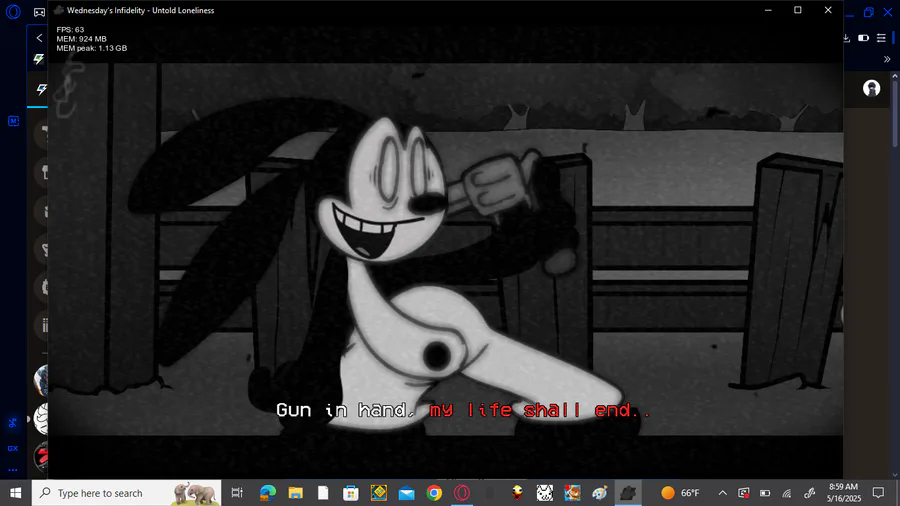
Task: Click the battery icon in system tray
Action: click(765, 493)
